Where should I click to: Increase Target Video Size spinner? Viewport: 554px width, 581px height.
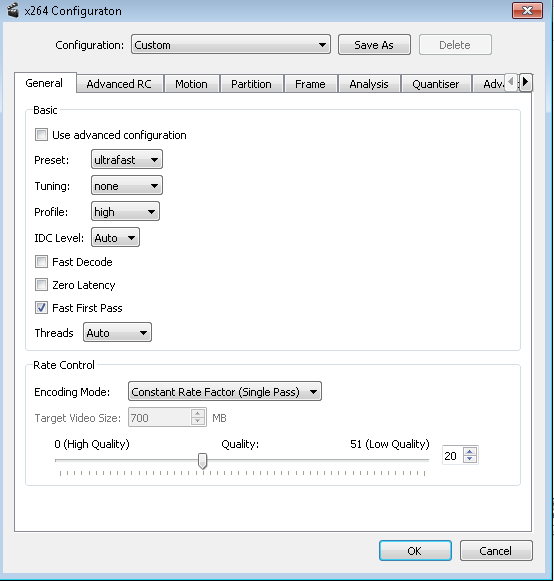click(x=198, y=414)
